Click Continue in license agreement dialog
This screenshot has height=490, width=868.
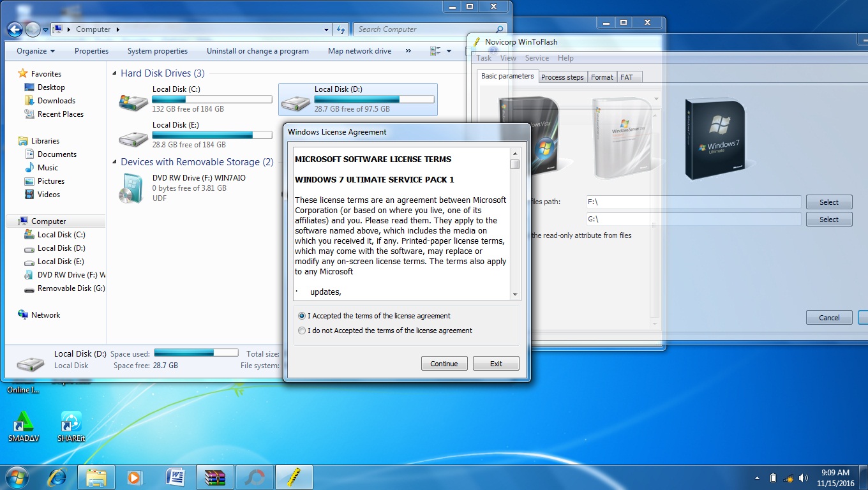(444, 364)
